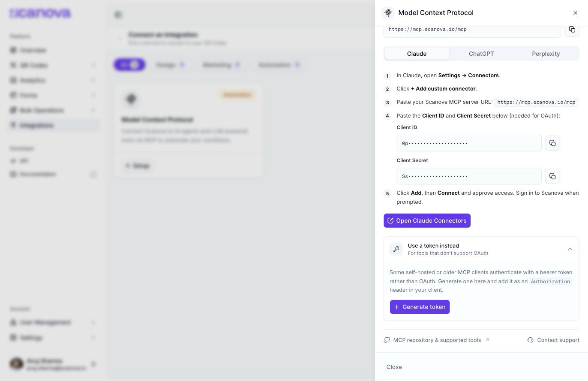Screen dimensions: 588x381
Task: Select the Claude tab
Action: [x=417, y=54]
